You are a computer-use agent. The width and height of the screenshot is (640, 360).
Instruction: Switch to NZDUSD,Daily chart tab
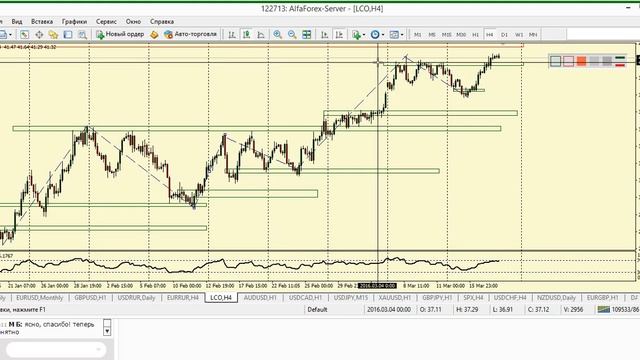coord(556,298)
